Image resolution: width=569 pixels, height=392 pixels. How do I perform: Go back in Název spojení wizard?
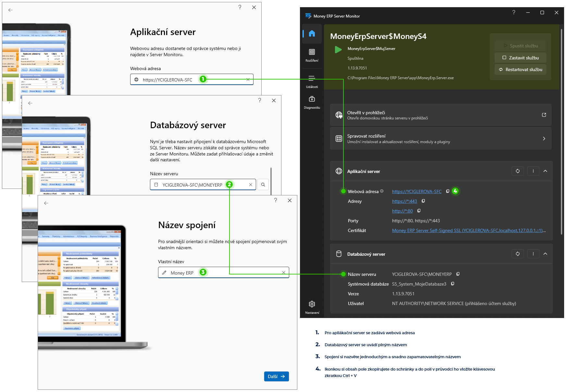46,203
